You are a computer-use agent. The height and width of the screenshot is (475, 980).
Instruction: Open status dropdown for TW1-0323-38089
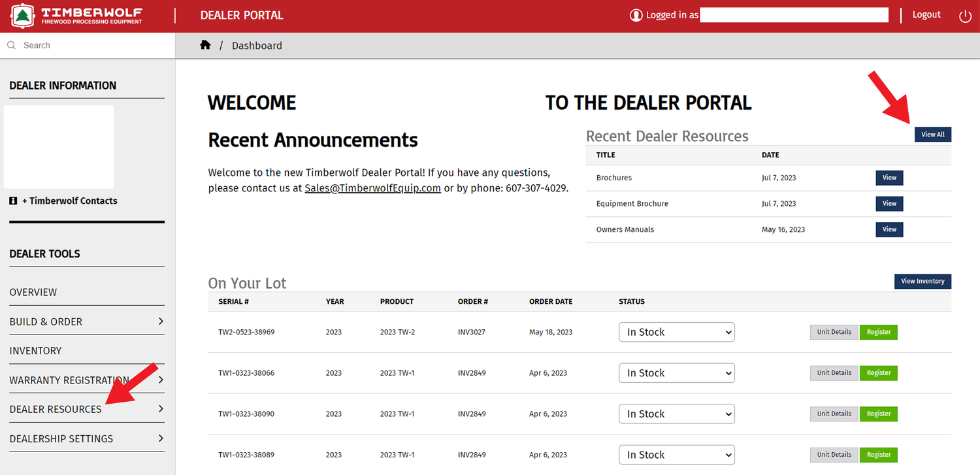point(677,455)
